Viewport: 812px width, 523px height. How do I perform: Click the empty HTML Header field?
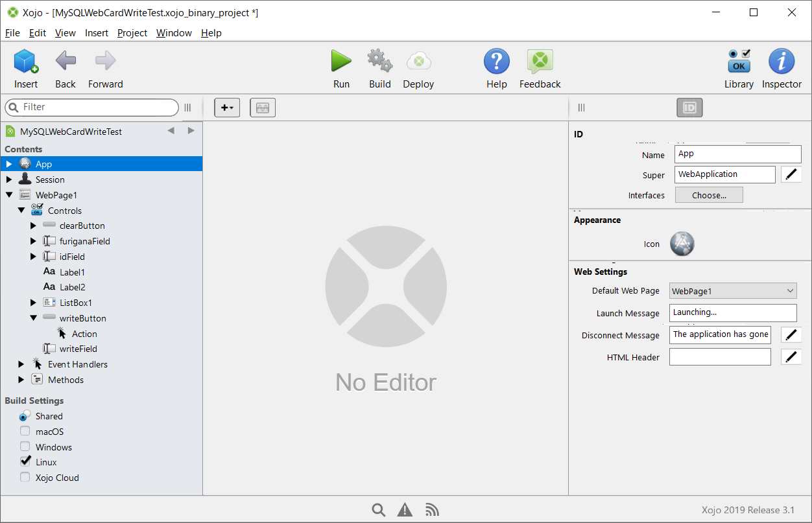pyautogui.click(x=720, y=356)
